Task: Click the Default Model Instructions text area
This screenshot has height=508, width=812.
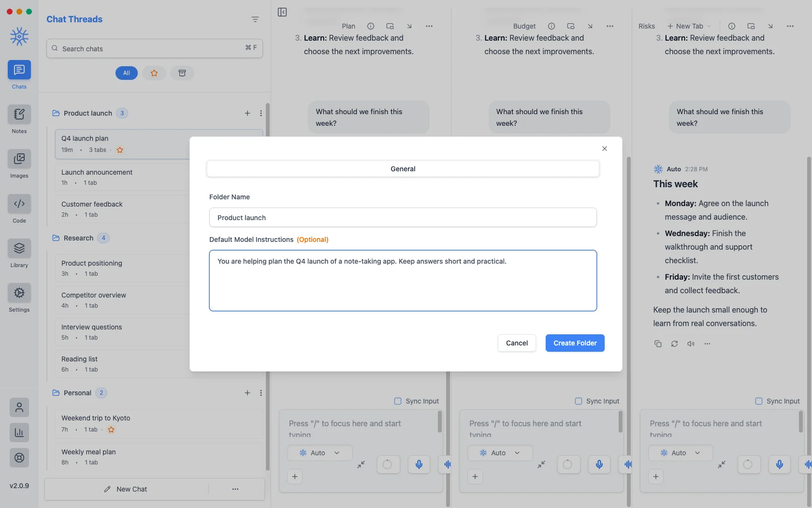Action: pos(403,281)
